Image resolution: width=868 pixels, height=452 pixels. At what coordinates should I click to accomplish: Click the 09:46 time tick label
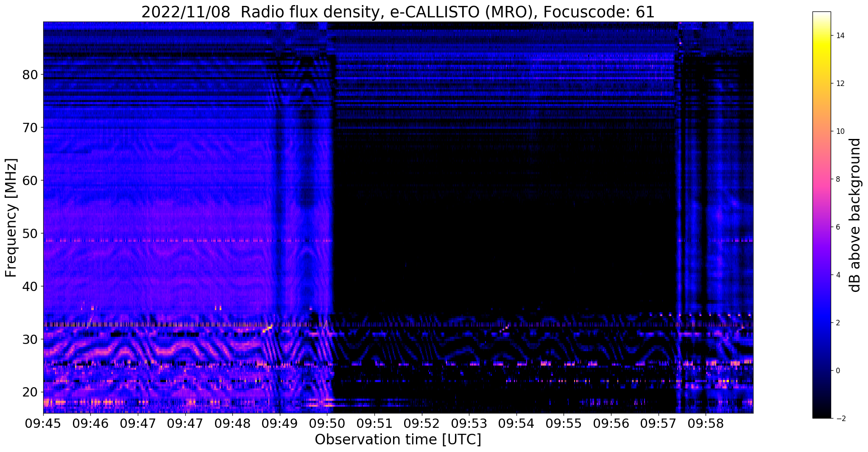pos(91,423)
